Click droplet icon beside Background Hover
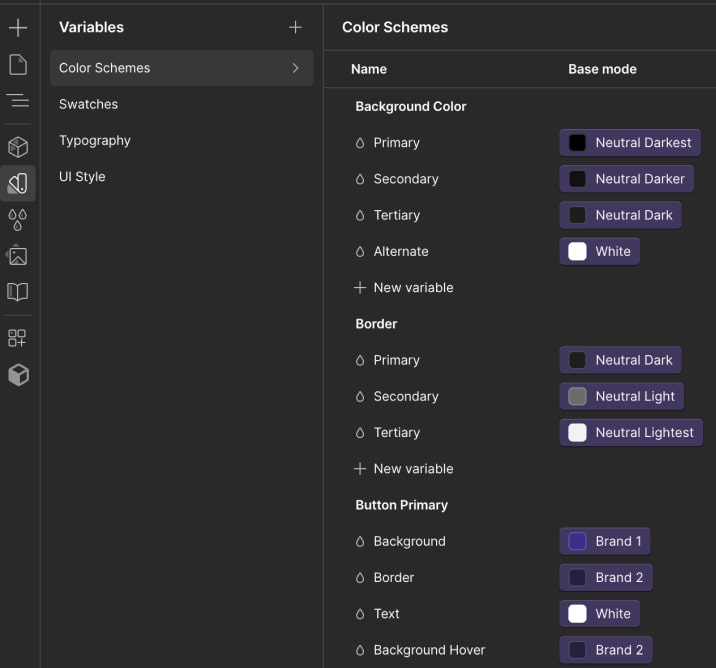This screenshot has height=668, width=716. point(360,650)
